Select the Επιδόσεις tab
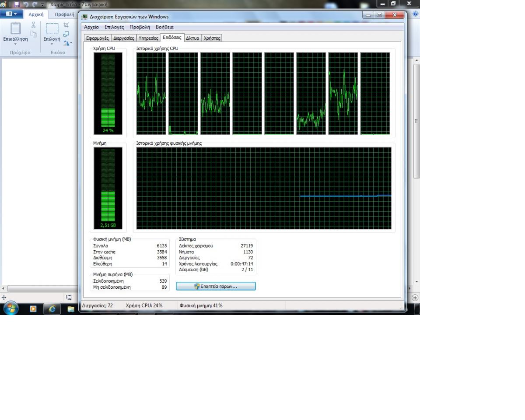 pyautogui.click(x=172, y=38)
